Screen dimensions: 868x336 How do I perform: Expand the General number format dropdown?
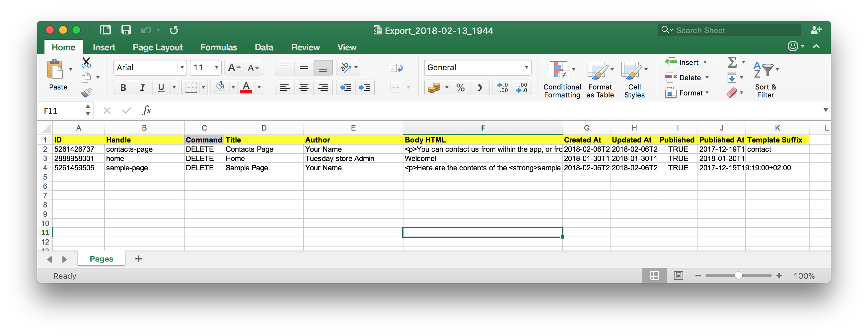click(x=526, y=68)
